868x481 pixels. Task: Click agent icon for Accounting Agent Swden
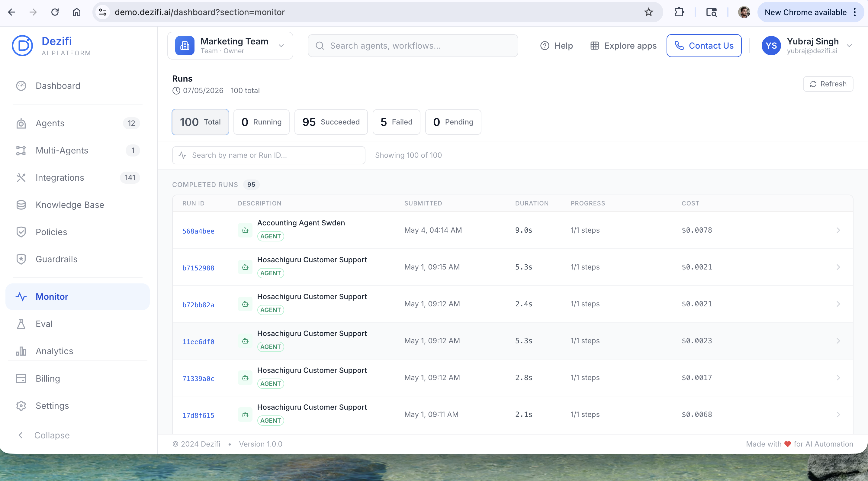coord(245,230)
